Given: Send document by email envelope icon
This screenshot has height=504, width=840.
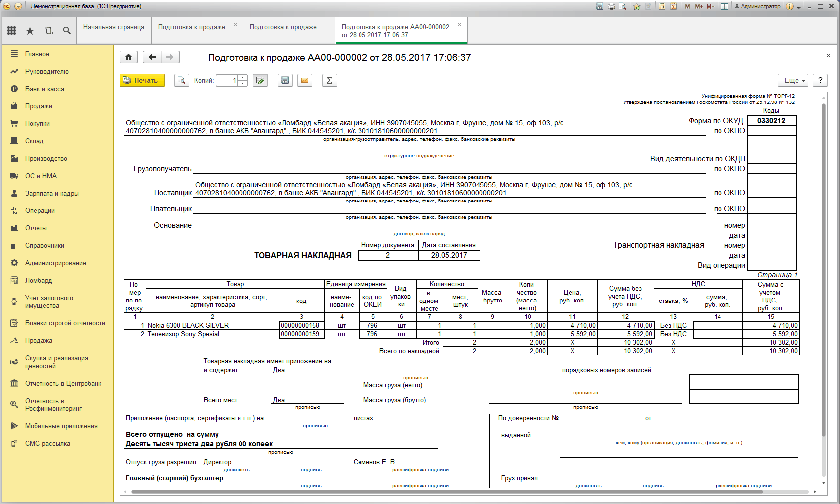Looking at the screenshot, I should pyautogui.click(x=305, y=80).
